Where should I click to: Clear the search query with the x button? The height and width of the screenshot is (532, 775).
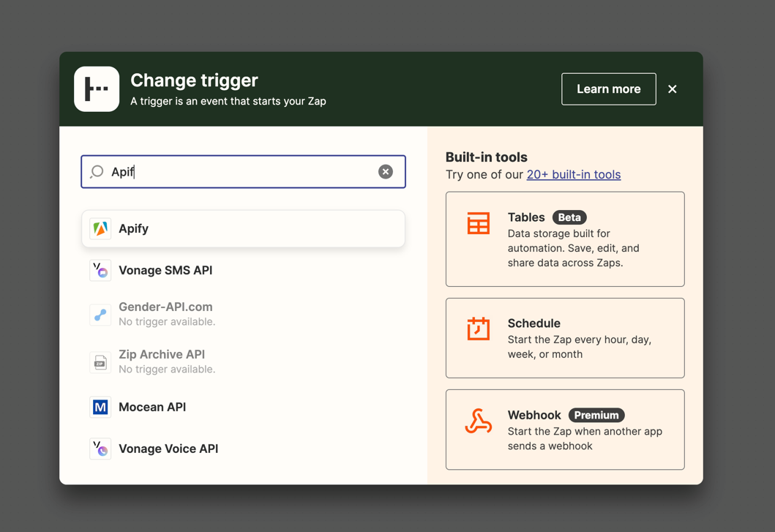tap(386, 171)
